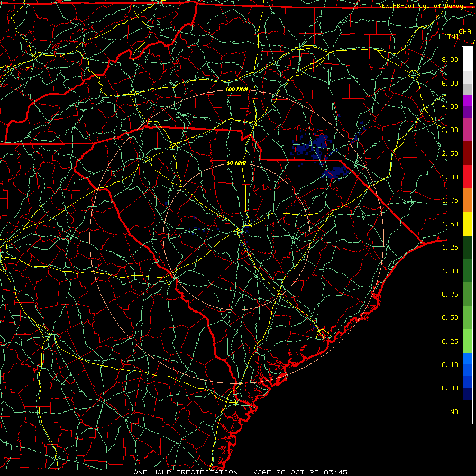Click the 'OHA' product code label
476x476 pixels.
click(x=465, y=32)
